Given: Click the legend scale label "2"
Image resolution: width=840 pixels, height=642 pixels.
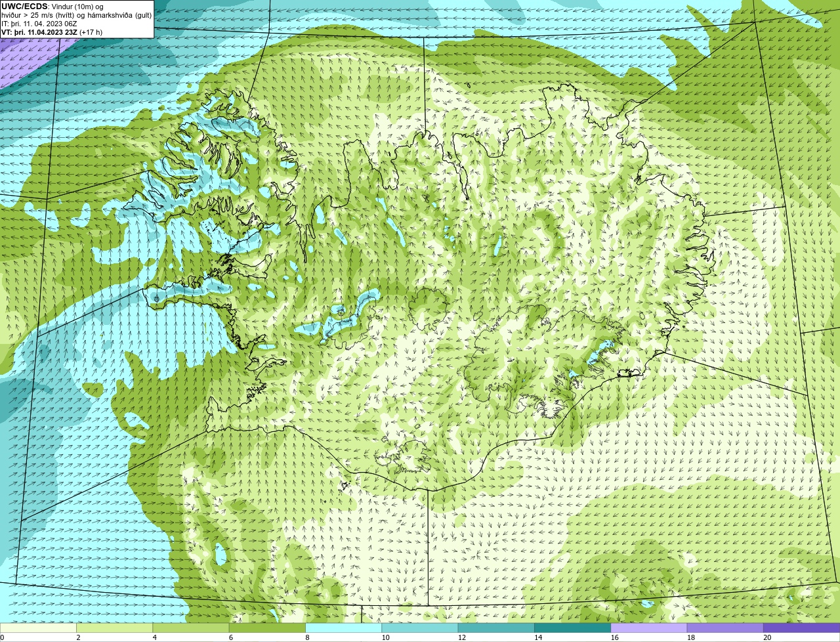Looking at the screenshot, I should point(78,637).
